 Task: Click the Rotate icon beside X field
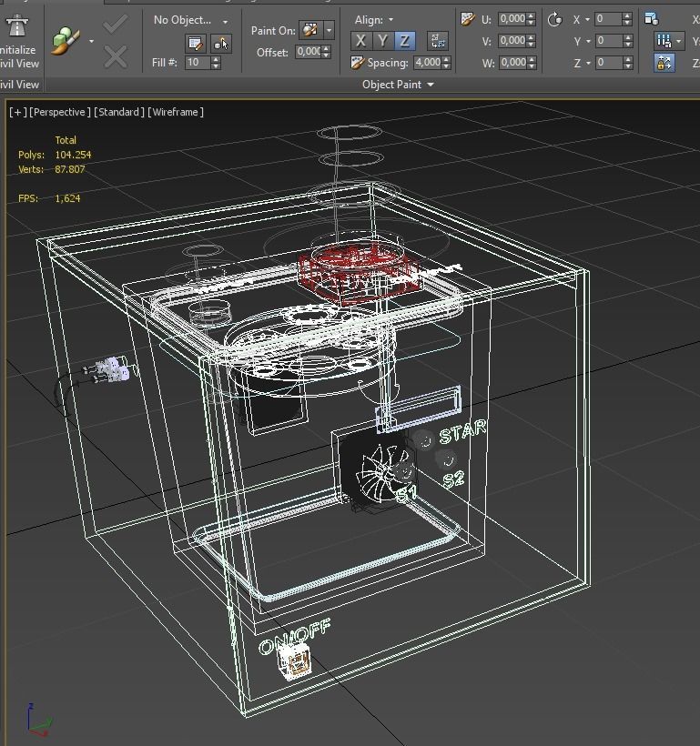pyautogui.click(x=554, y=19)
